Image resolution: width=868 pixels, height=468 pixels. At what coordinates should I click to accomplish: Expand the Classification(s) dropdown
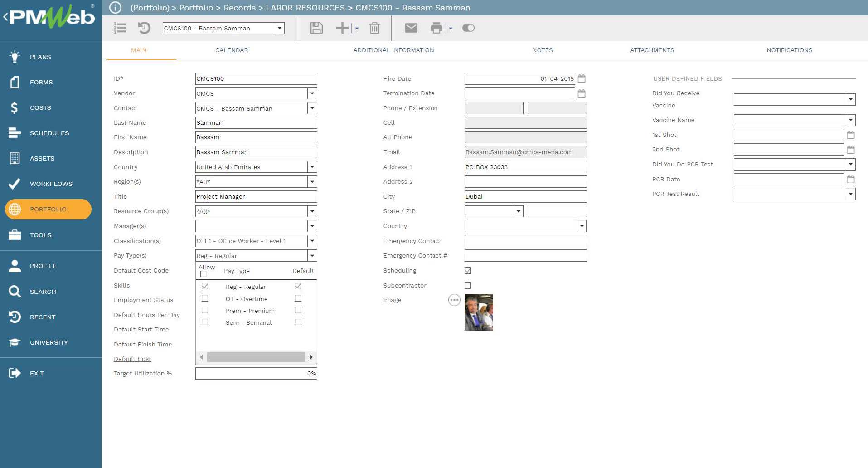(312, 241)
